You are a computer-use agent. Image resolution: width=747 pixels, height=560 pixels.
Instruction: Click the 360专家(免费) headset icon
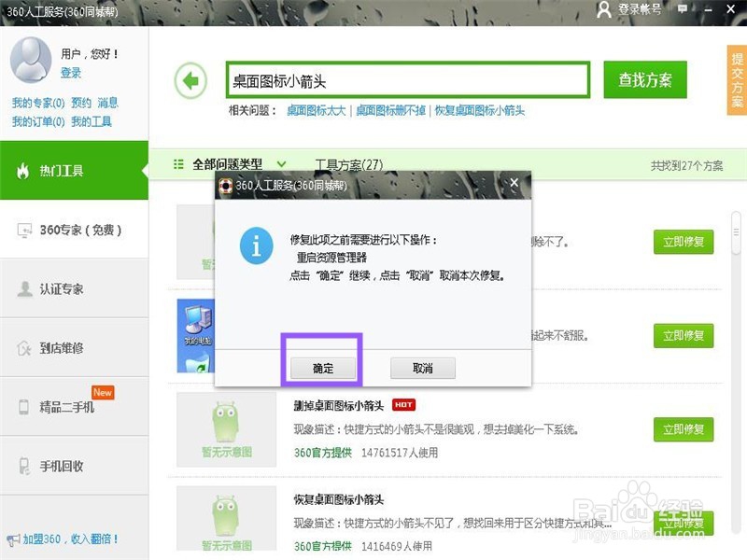[x=27, y=229]
